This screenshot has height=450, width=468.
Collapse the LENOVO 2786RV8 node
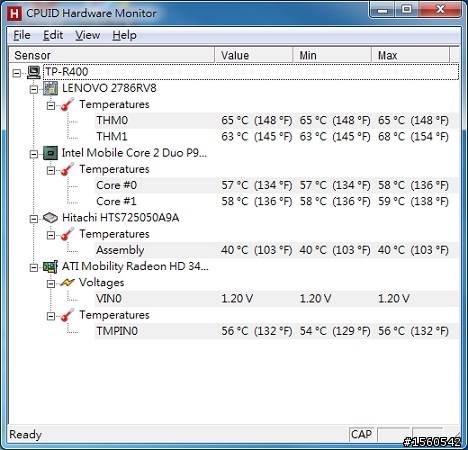(34, 89)
